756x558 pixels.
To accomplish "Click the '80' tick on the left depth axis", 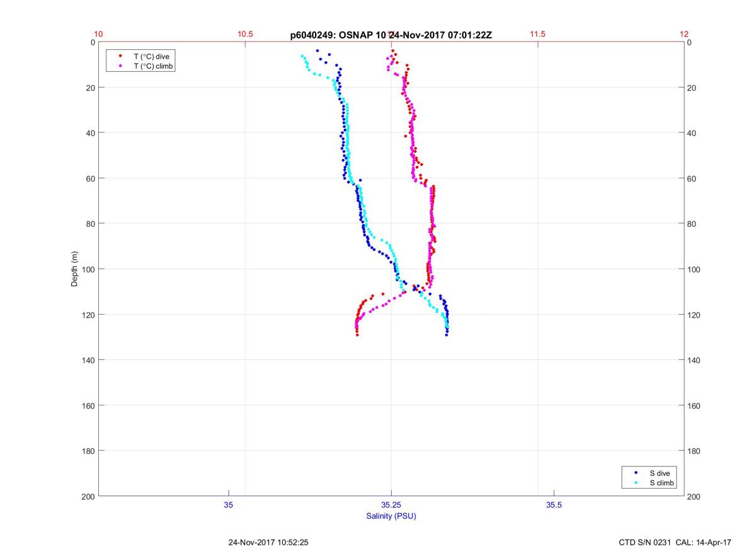I will (x=91, y=224).
